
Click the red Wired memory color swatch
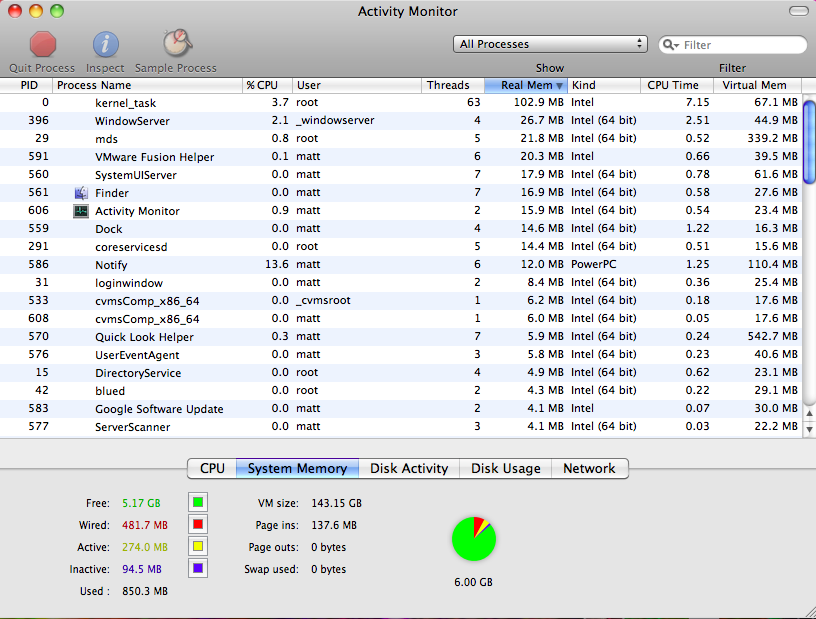pos(198,524)
